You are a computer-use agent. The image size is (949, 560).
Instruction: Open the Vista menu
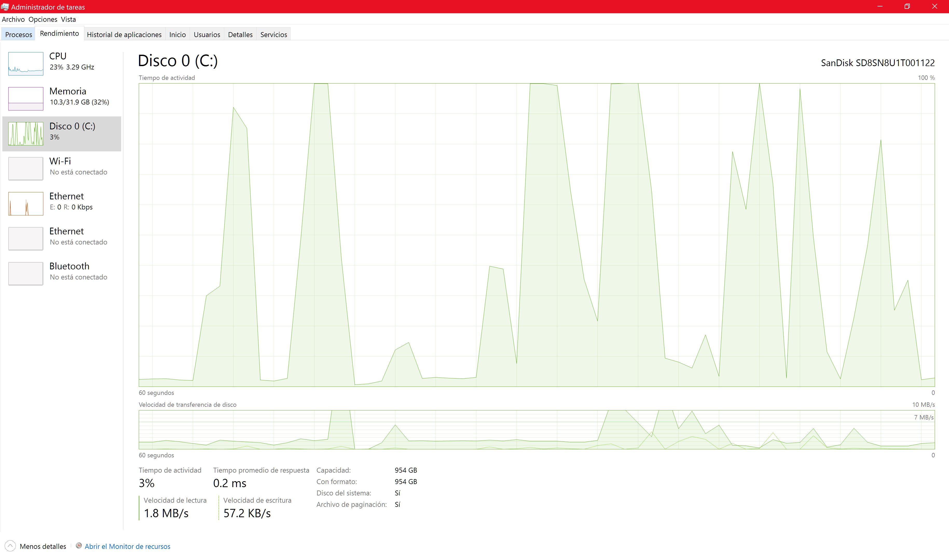tap(68, 19)
